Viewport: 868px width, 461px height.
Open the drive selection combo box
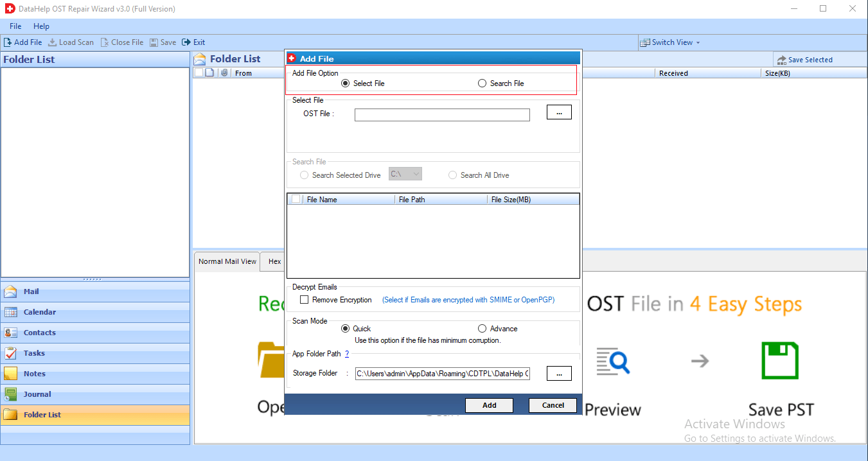(x=405, y=173)
